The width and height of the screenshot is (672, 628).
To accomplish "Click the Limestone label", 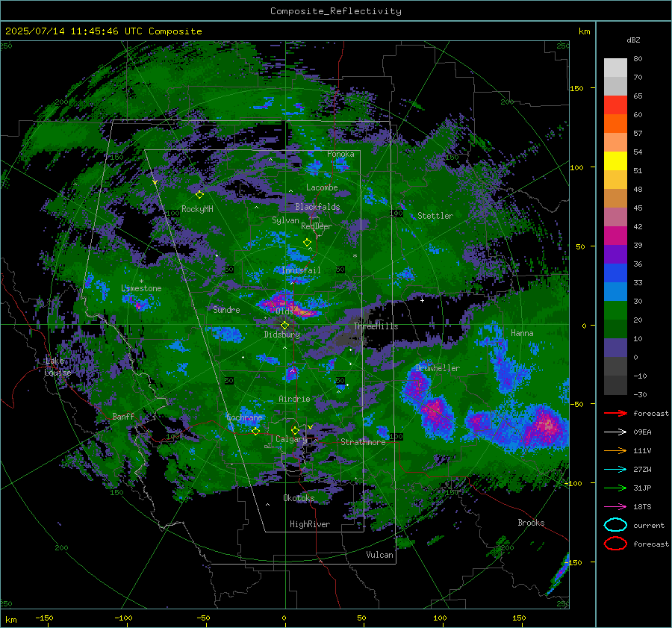I will [141, 288].
